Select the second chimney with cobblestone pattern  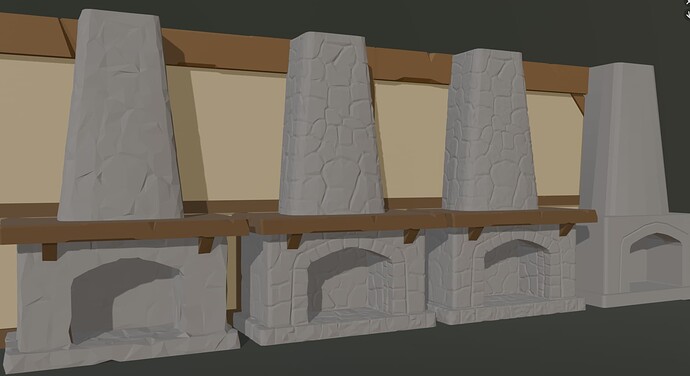(331, 123)
